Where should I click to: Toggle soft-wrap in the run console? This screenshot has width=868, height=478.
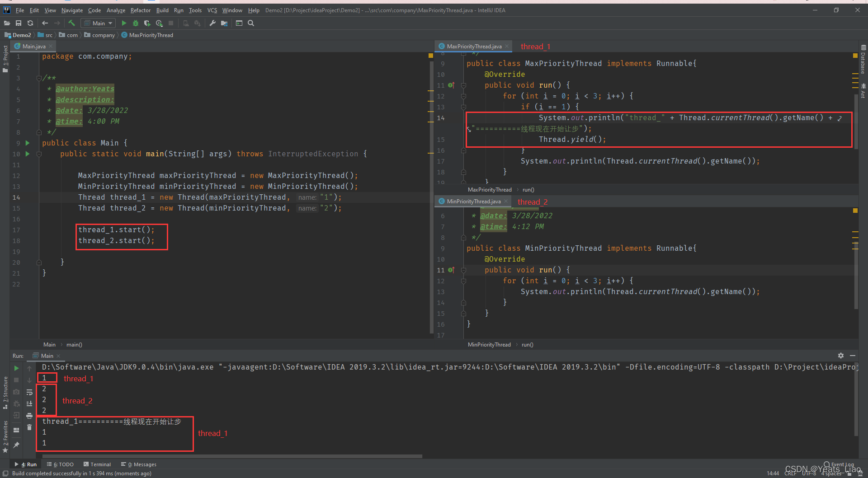(29, 392)
